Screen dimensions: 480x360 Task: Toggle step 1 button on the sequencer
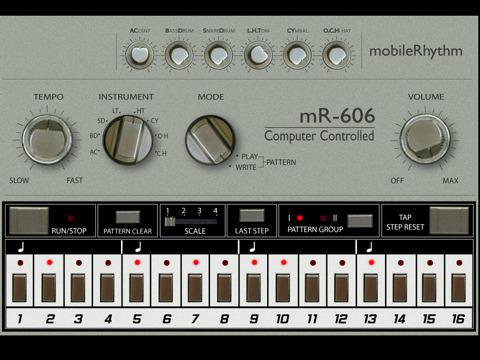tap(19, 288)
